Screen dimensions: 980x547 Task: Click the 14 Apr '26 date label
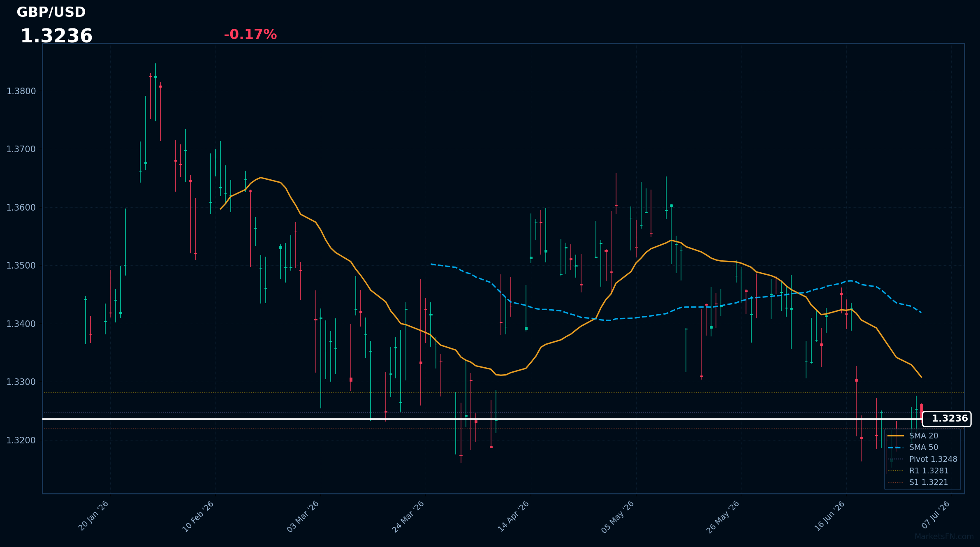514,516
